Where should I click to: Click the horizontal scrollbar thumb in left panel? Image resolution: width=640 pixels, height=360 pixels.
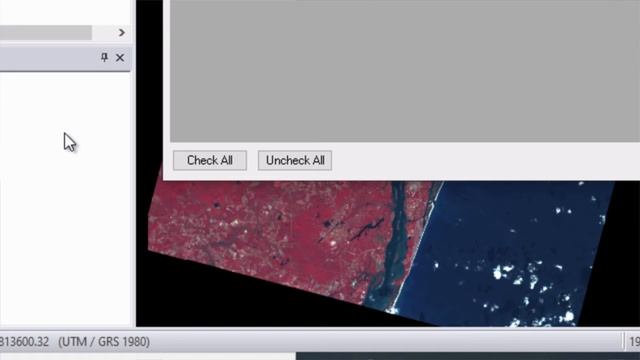[46, 33]
